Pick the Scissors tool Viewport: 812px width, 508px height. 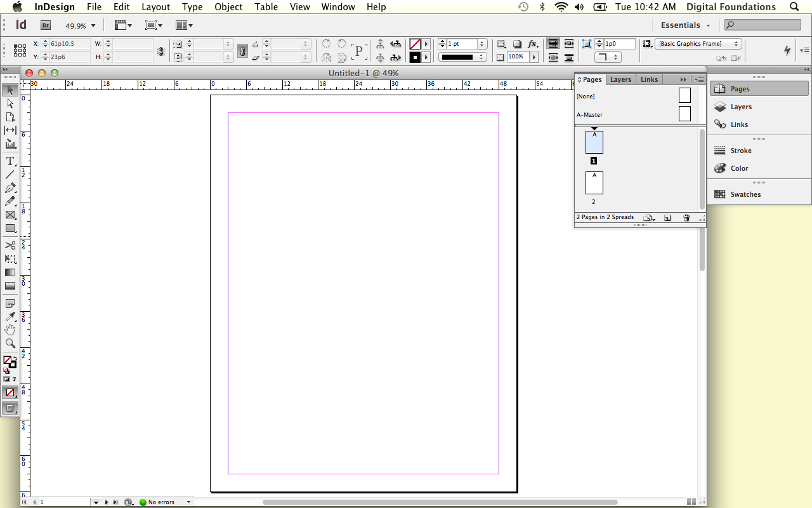(x=10, y=245)
